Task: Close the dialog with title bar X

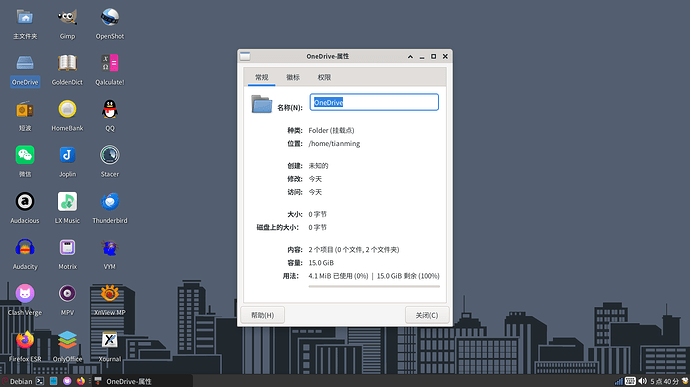Action: click(x=445, y=56)
